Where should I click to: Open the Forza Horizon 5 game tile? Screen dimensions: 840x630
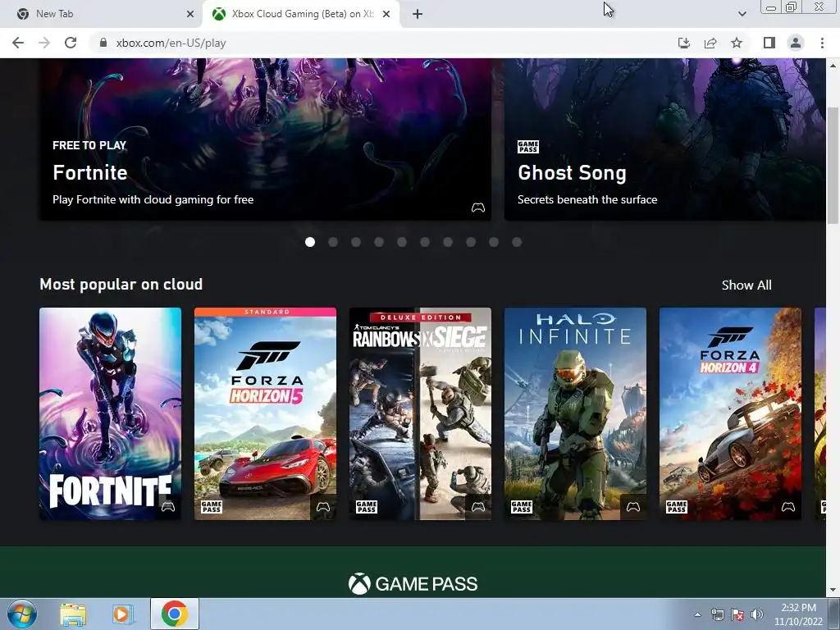(x=265, y=413)
